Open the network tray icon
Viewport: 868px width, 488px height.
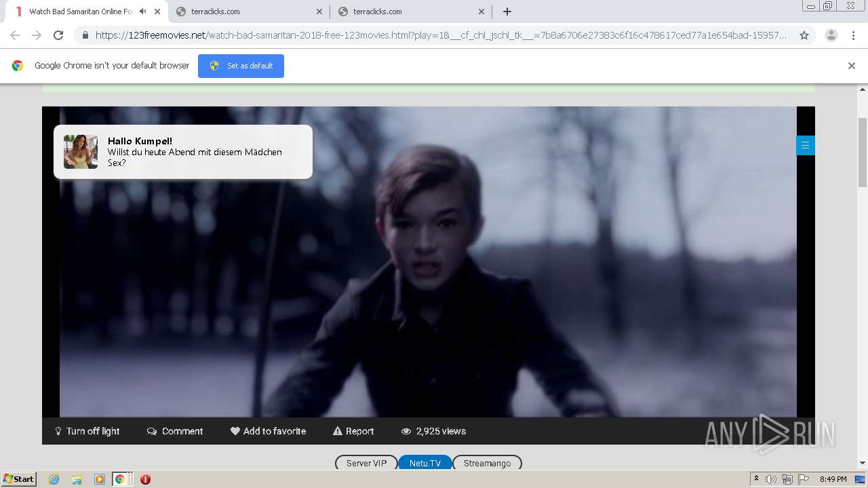(x=787, y=479)
